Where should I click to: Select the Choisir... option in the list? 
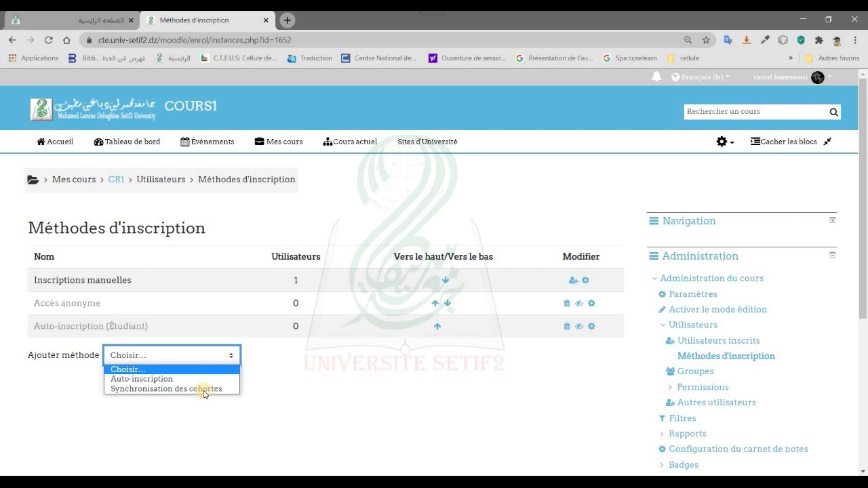point(172,369)
